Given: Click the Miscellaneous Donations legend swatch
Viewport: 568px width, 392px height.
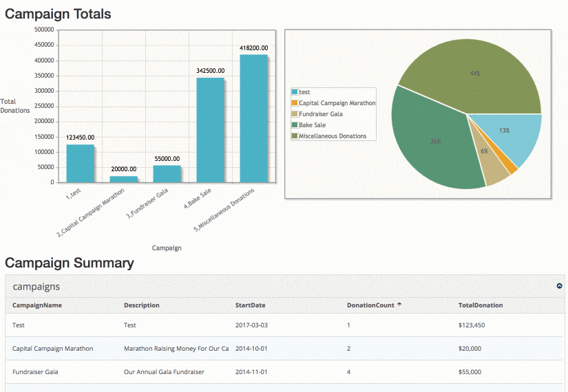Looking at the screenshot, I should coord(295,135).
